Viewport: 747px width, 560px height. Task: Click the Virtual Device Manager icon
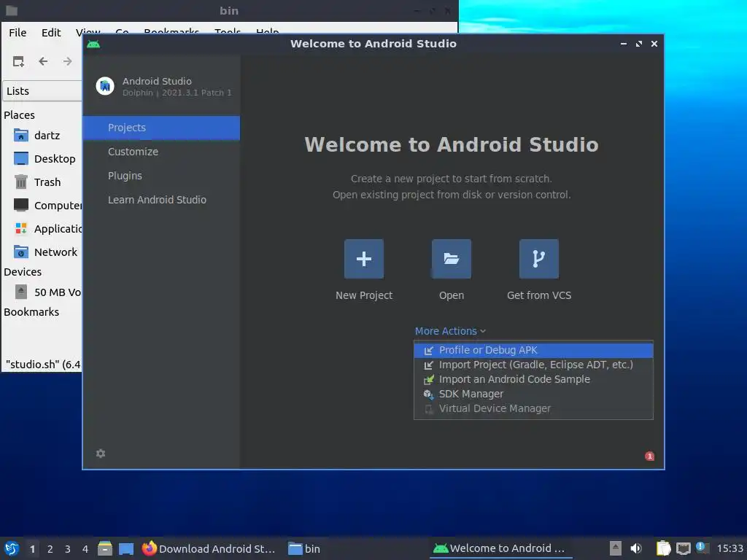tap(429, 409)
